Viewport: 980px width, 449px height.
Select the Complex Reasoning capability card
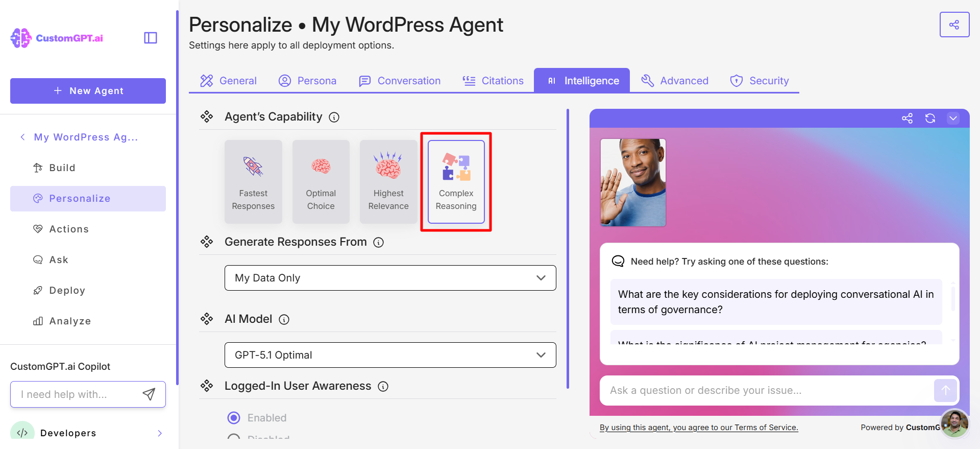tap(456, 182)
